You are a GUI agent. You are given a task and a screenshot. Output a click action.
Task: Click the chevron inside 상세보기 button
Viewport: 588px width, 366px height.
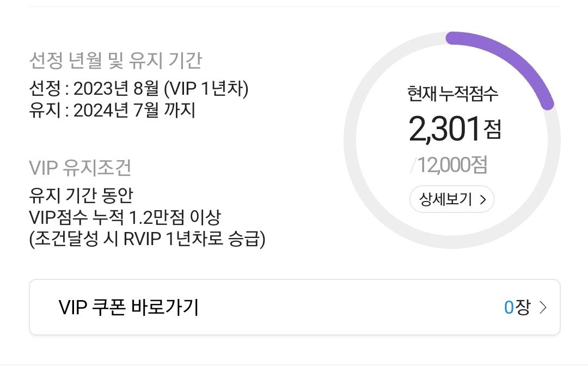[x=482, y=199]
